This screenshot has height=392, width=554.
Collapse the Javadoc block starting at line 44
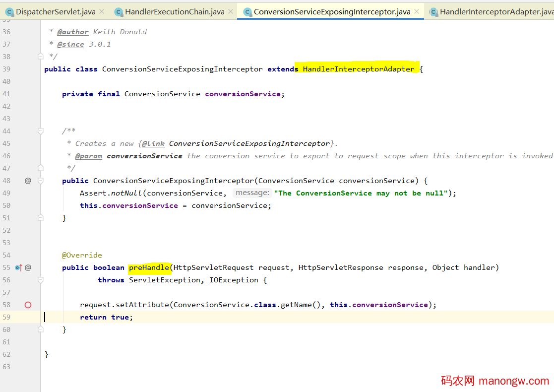[x=41, y=131]
